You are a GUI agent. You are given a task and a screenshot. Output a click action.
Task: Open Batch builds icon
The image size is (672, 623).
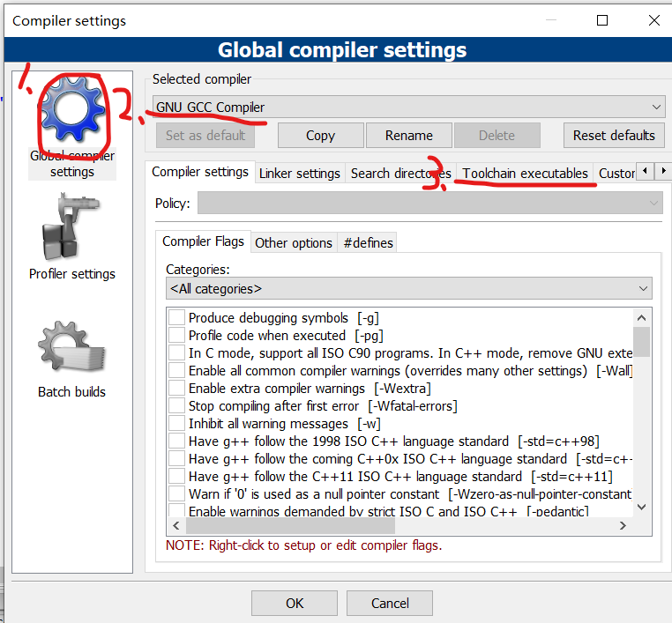(71, 346)
